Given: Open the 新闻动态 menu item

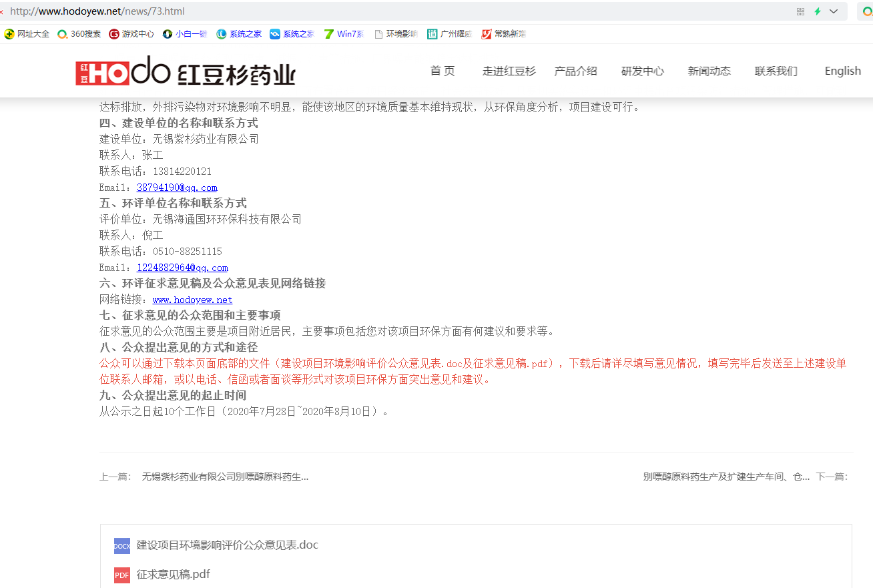Looking at the screenshot, I should [x=709, y=71].
